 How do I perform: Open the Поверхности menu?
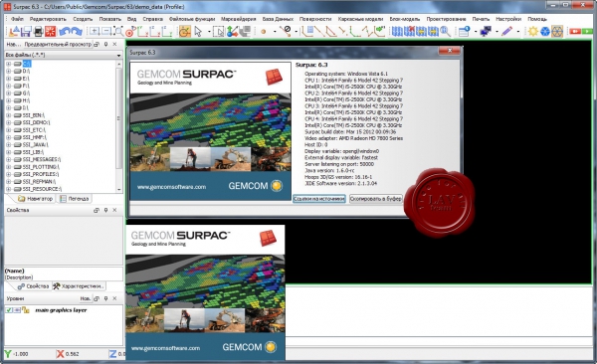(315, 19)
